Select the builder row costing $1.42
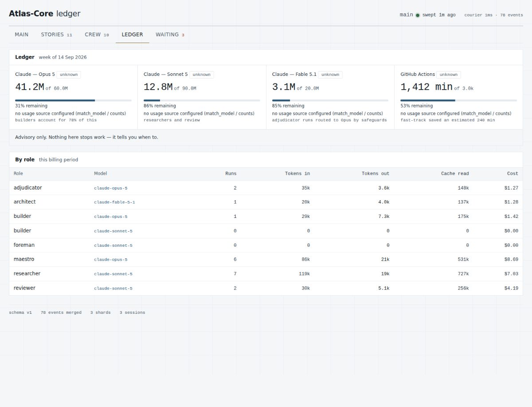 266,217
